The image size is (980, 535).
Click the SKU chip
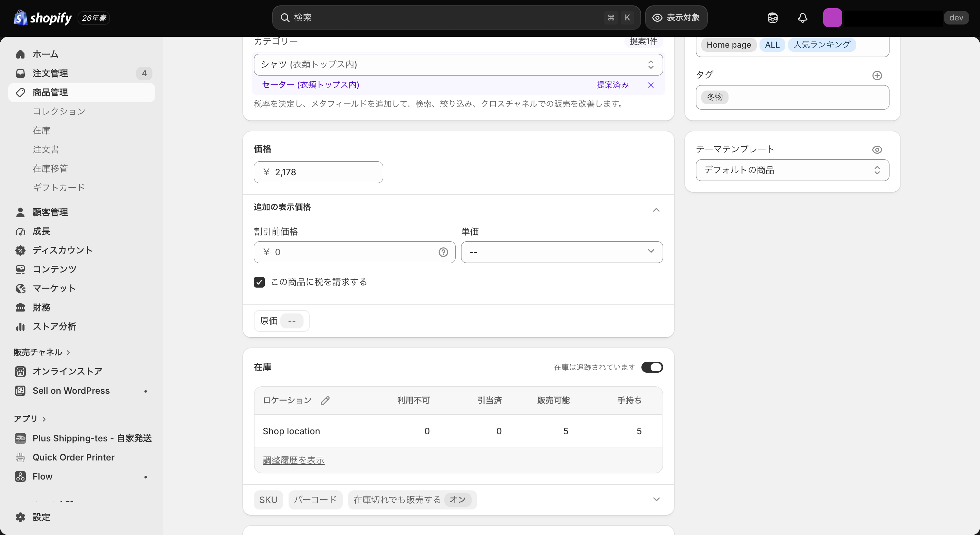point(268,500)
